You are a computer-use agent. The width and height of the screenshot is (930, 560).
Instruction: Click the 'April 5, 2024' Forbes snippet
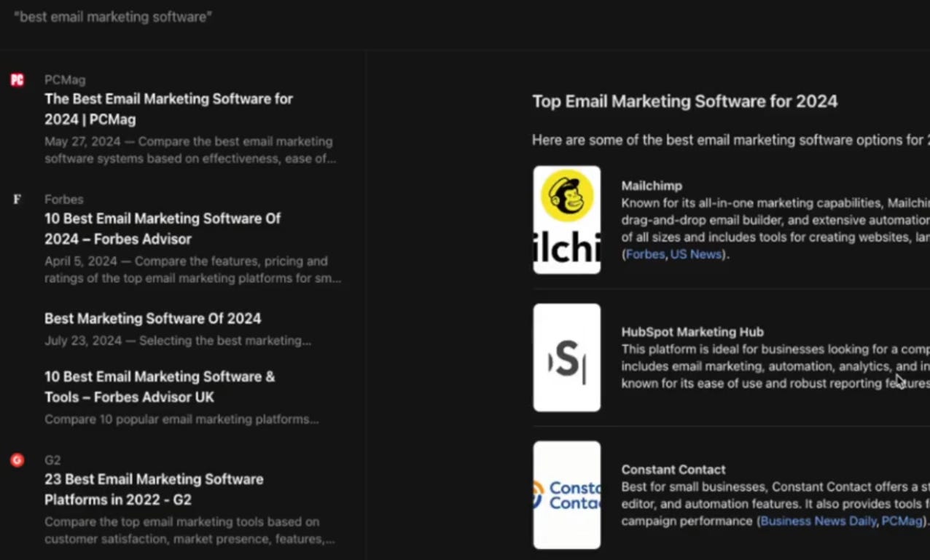point(192,269)
